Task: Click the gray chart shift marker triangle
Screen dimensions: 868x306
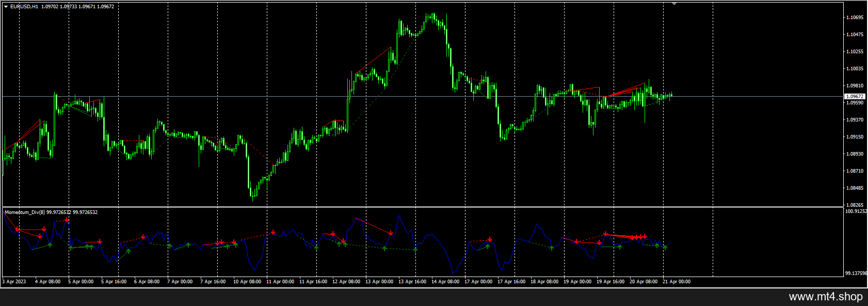Action: pos(674,4)
